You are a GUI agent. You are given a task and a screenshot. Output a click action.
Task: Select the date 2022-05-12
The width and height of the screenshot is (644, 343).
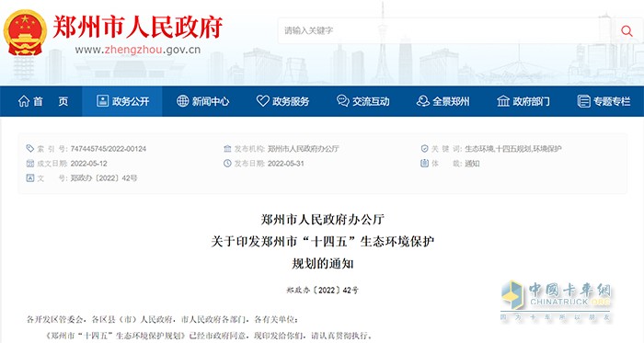pos(88,164)
